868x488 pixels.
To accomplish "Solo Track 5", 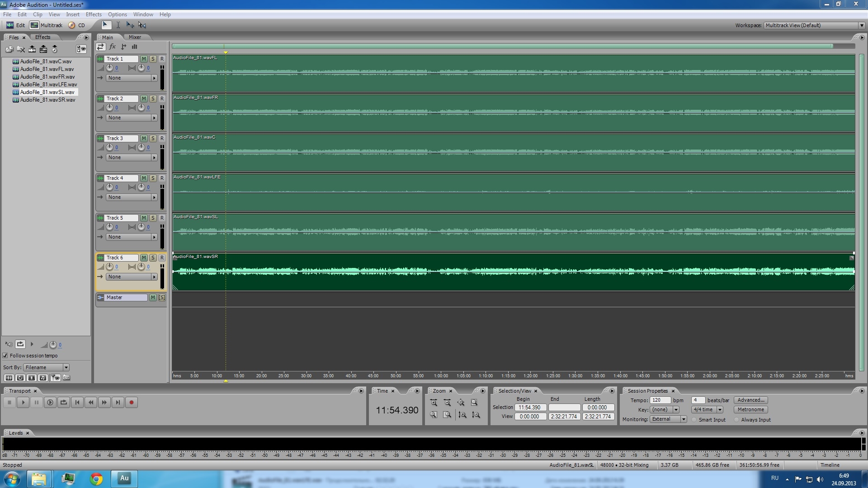I will 153,218.
